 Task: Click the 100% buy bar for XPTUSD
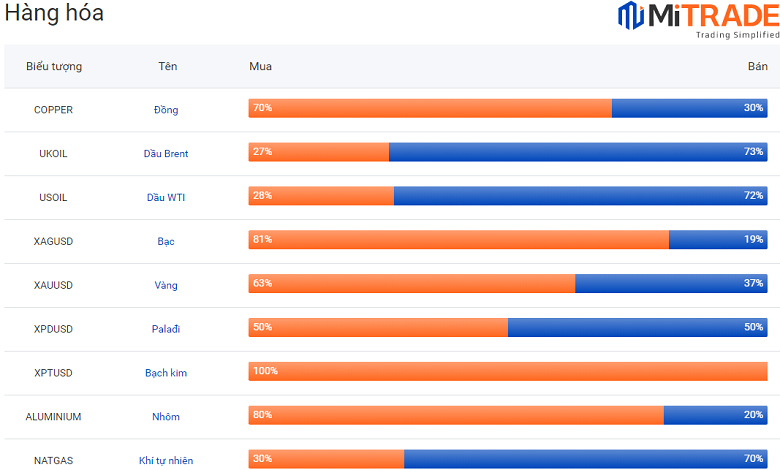[508, 371]
